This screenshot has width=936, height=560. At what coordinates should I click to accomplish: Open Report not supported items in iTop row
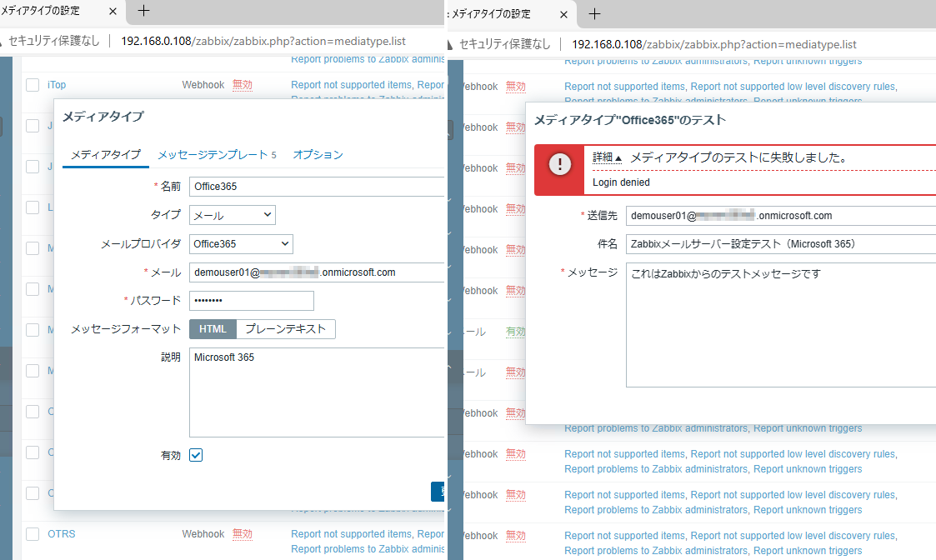[x=351, y=85]
